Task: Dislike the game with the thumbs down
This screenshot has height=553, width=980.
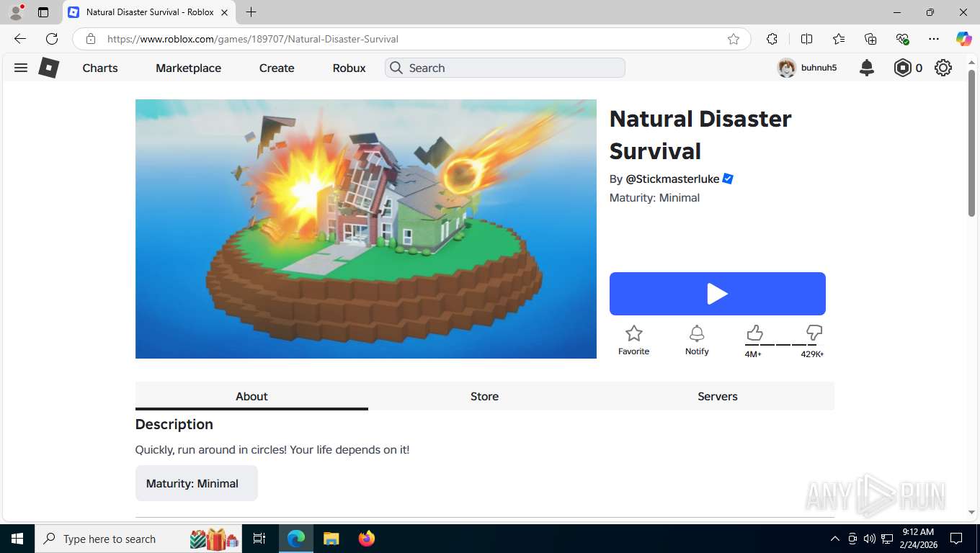Action: (814, 333)
